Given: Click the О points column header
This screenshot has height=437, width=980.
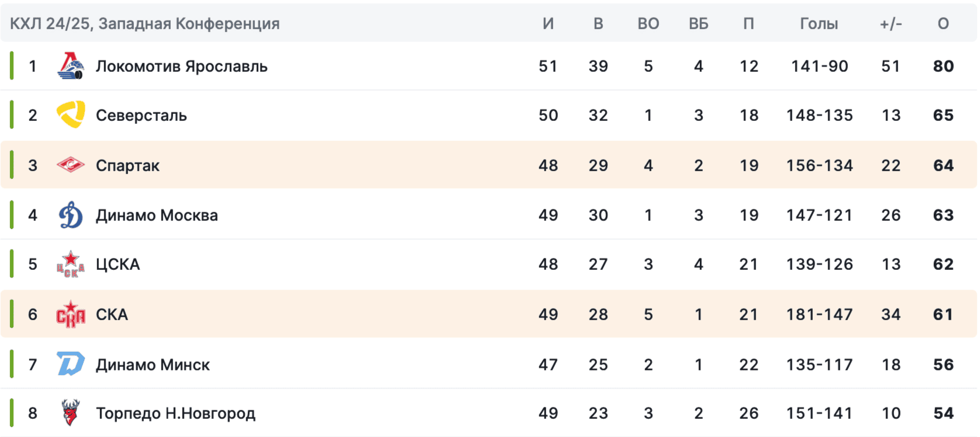Looking at the screenshot, I should point(943,23).
